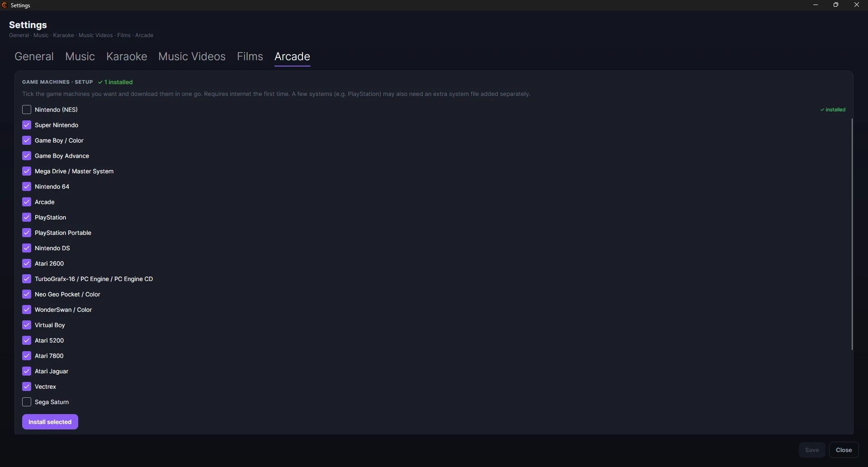
Task: Close the Settings dialog with Close button
Action: [844, 450]
